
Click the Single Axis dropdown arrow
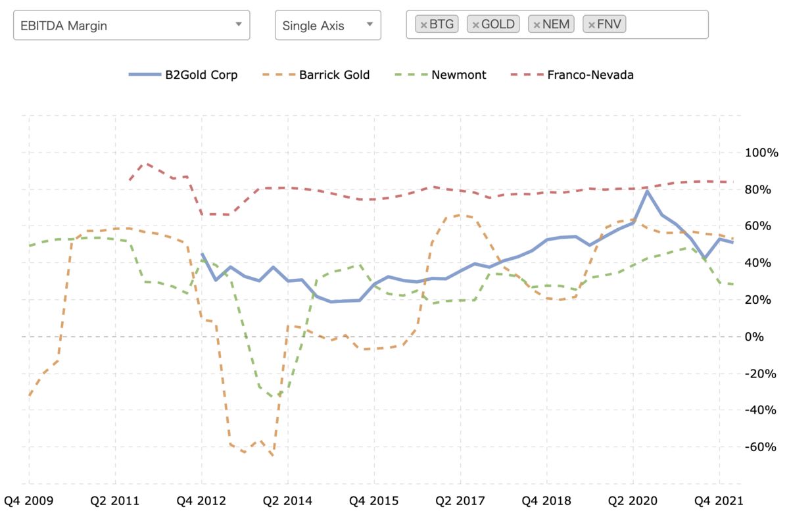click(370, 25)
